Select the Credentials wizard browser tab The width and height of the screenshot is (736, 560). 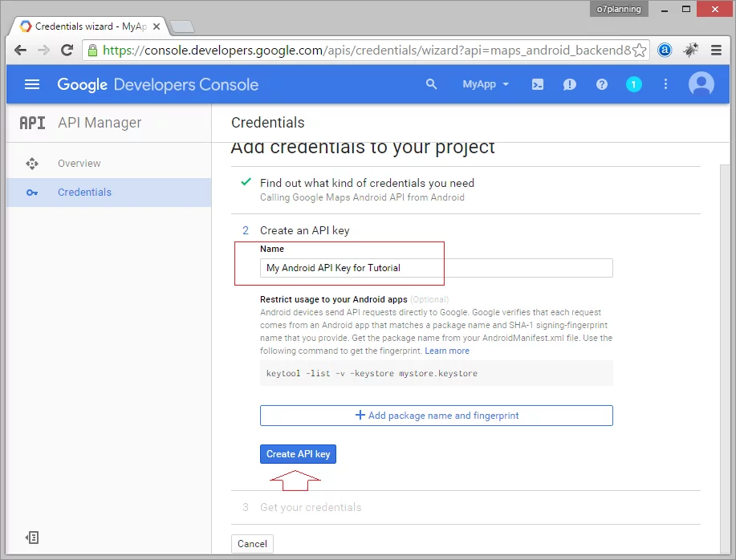tap(89, 26)
